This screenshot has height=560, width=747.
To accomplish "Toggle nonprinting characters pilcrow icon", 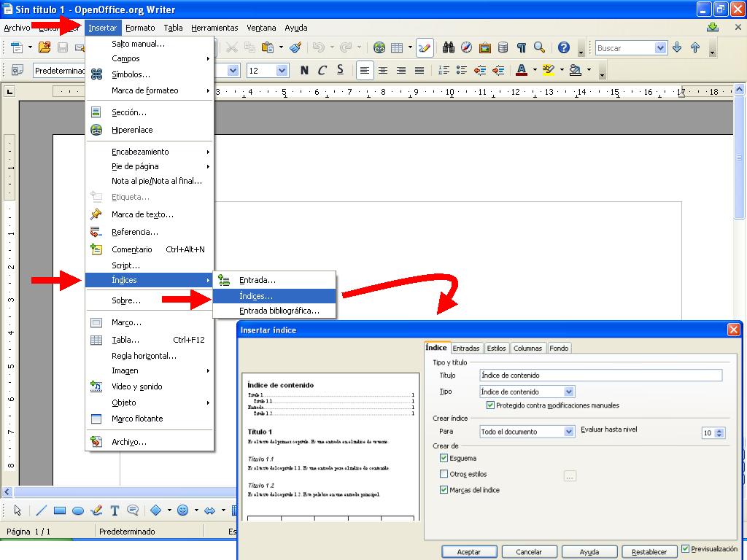I will (x=521, y=47).
